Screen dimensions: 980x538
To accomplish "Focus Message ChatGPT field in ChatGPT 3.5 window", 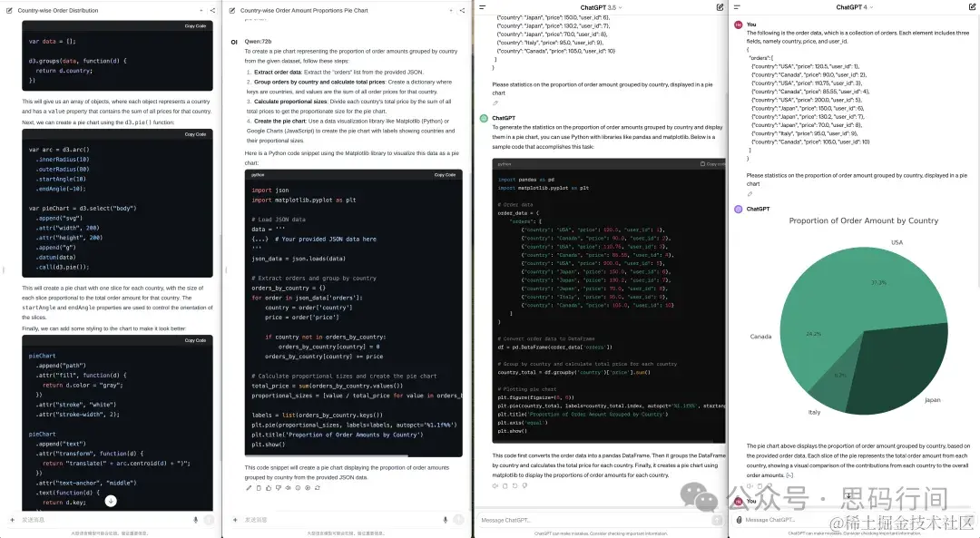I will coord(593,520).
